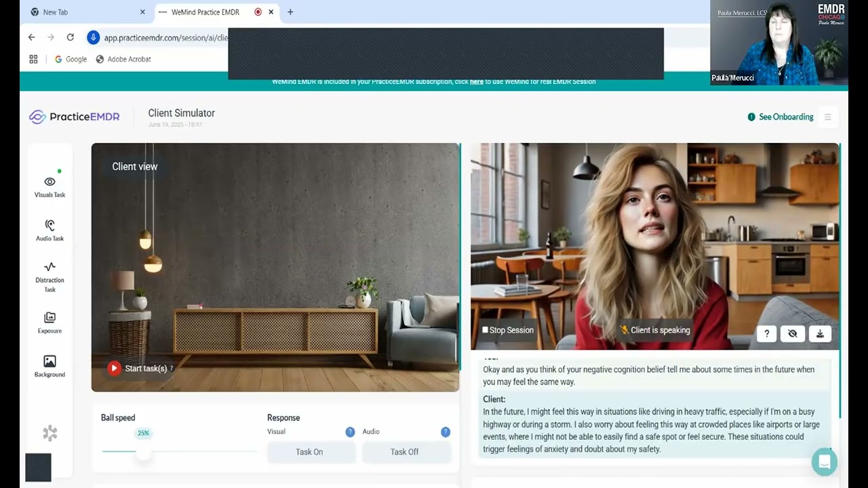Click the question mark help button on video
This screenshot has width=868, height=488.
(x=766, y=333)
